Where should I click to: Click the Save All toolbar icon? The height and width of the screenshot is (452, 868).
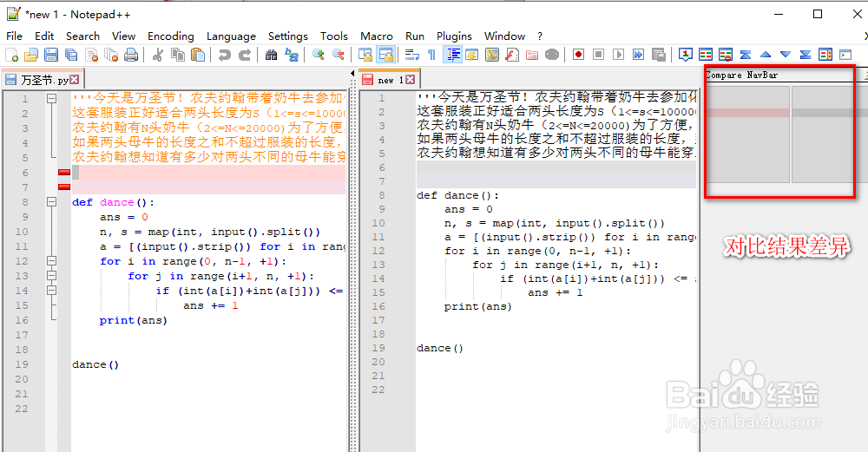click(x=71, y=54)
